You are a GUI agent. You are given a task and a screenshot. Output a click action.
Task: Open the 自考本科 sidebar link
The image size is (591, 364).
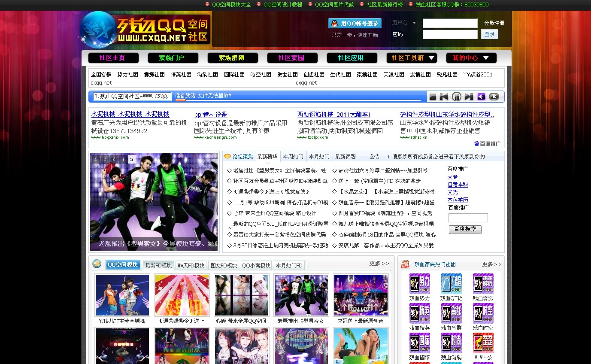click(x=458, y=185)
